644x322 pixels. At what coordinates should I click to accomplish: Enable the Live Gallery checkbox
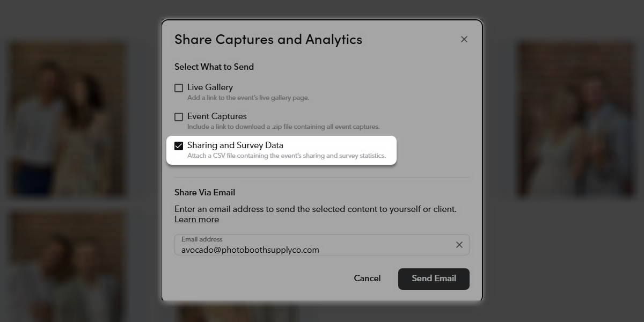coord(179,87)
